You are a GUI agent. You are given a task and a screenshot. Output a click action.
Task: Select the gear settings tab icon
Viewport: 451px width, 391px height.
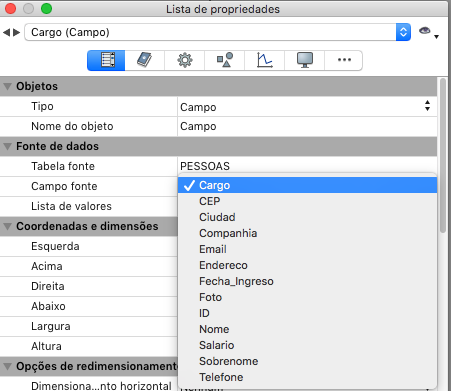(x=184, y=60)
